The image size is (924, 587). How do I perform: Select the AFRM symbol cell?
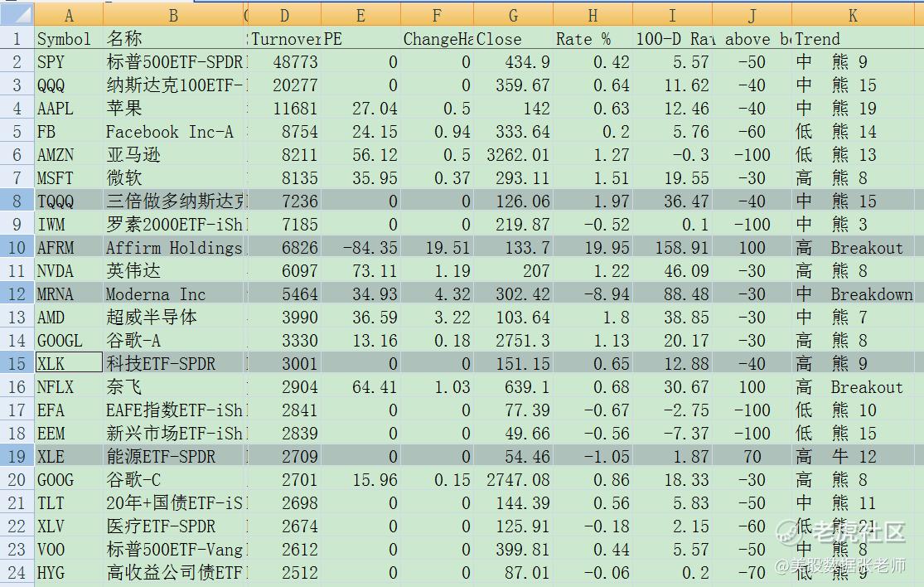coord(69,248)
